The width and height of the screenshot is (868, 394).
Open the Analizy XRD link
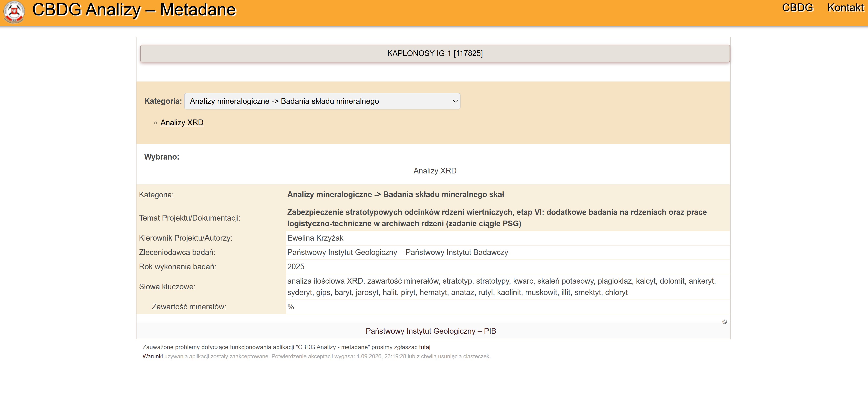point(182,122)
